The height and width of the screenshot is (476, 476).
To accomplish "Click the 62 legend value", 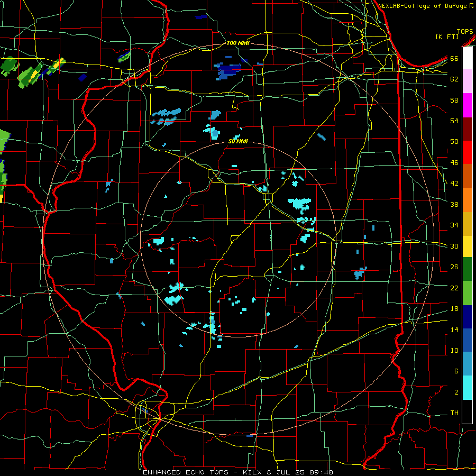I will coord(454,79).
